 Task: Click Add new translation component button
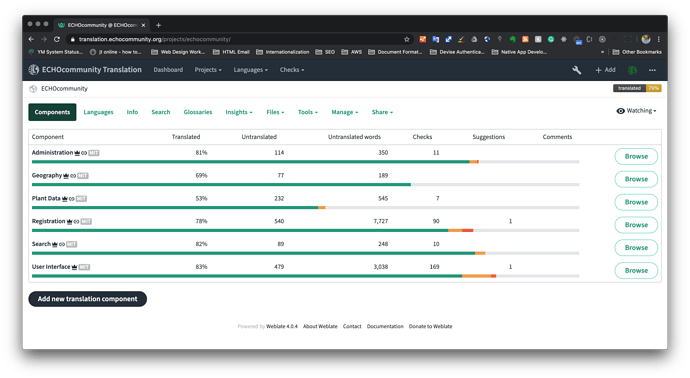[x=88, y=299]
